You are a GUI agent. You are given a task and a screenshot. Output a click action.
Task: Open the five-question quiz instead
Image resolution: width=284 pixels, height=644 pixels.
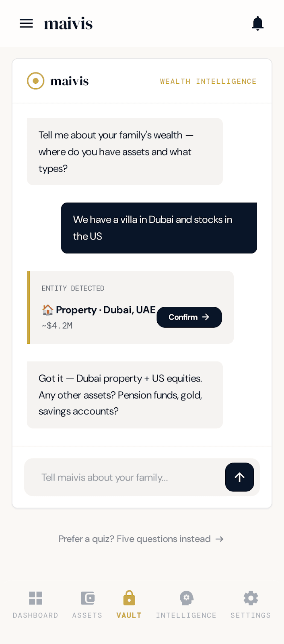(142, 539)
